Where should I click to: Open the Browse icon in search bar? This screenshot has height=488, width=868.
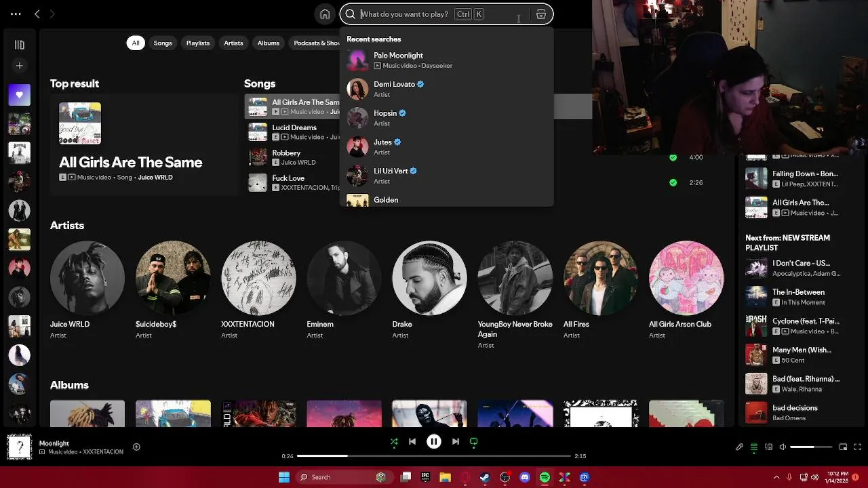[x=540, y=14]
